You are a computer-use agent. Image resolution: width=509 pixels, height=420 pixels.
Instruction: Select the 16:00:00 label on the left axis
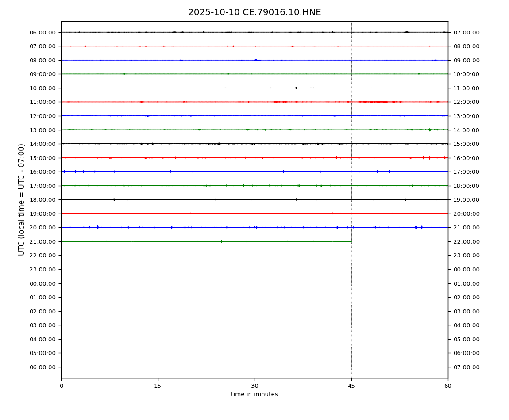tap(43, 172)
